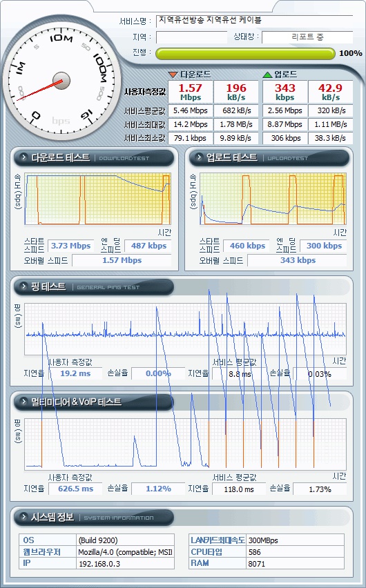366x588 pixels.
Task: Select the 서비스명 text field
Action: coord(254,21)
